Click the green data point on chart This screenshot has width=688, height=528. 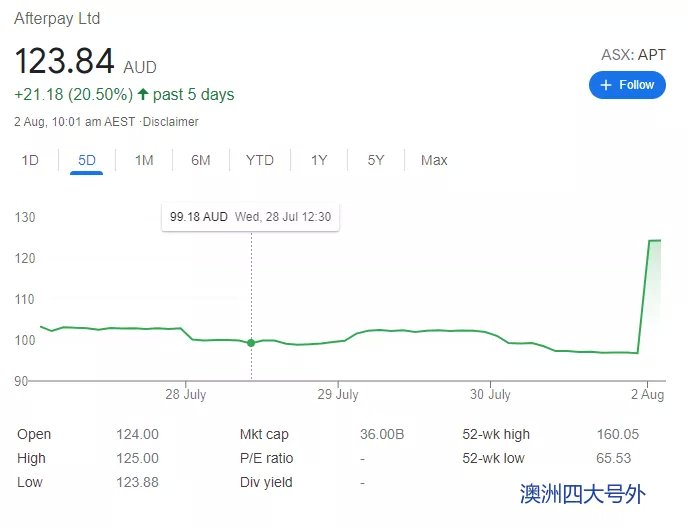click(x=251, y=343)
